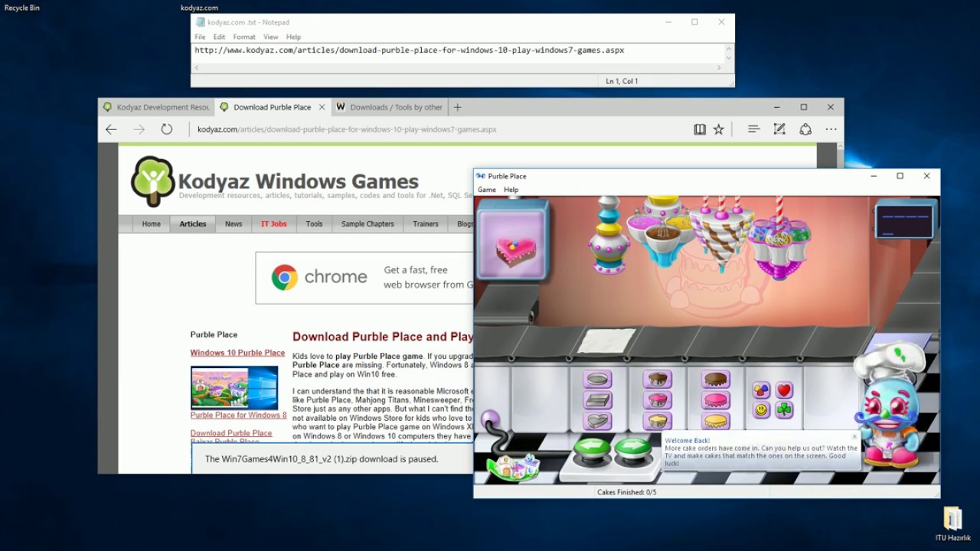Close the Welcome Back tip bubble
Screen dimensions: 980x551
tap(854, 438)
